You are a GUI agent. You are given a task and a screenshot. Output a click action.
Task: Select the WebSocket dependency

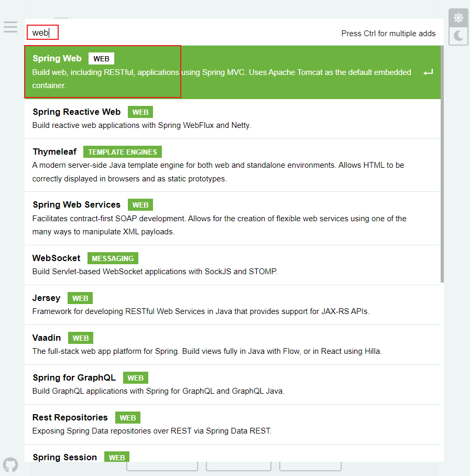(233, 265)
